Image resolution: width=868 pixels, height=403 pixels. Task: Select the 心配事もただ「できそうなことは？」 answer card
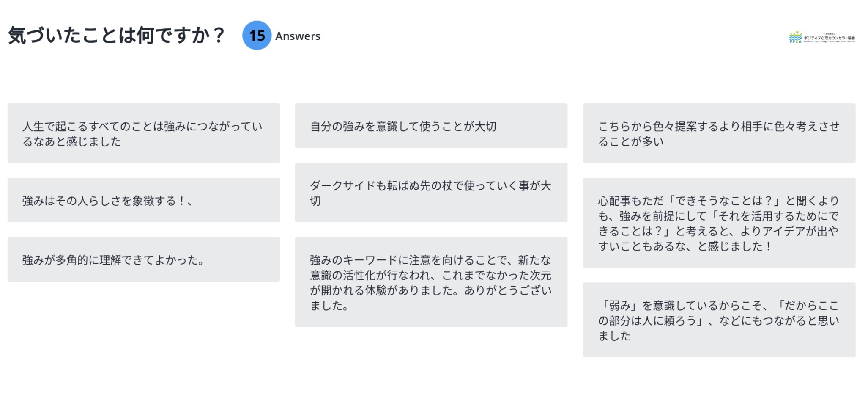point(719,223)
